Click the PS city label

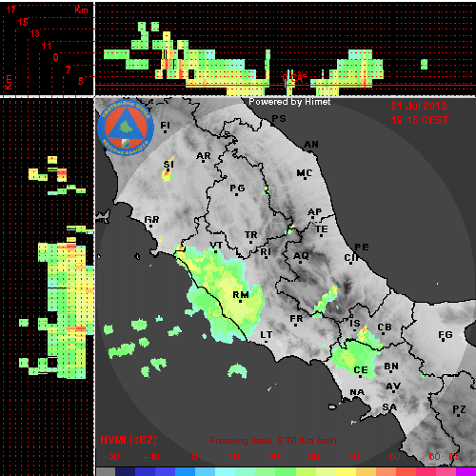point(279,119)
